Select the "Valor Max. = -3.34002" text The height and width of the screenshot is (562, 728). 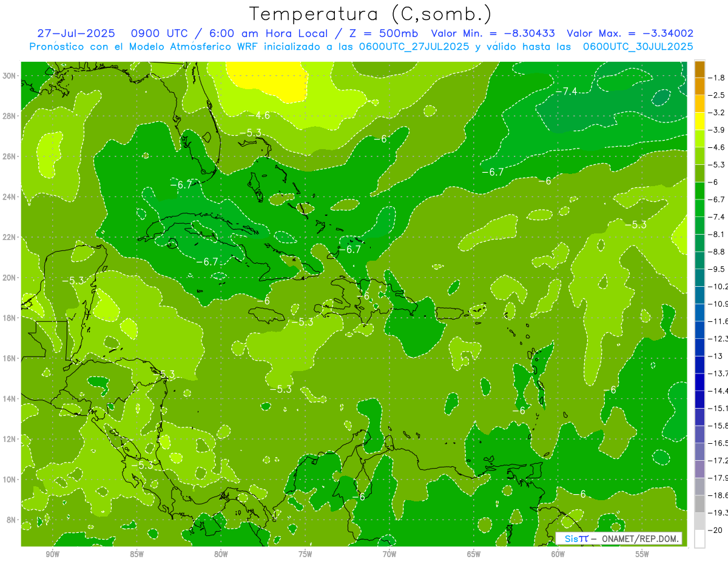tap(630, 33)
